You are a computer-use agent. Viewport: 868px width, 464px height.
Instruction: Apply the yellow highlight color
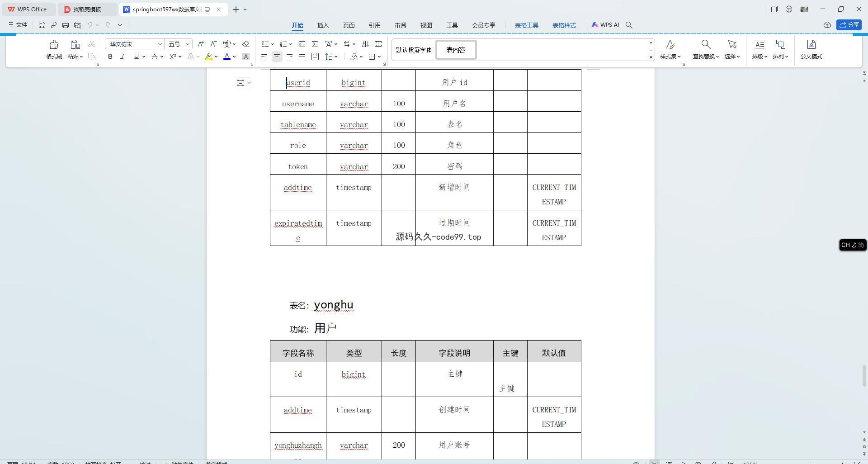[x=208, y=57]
